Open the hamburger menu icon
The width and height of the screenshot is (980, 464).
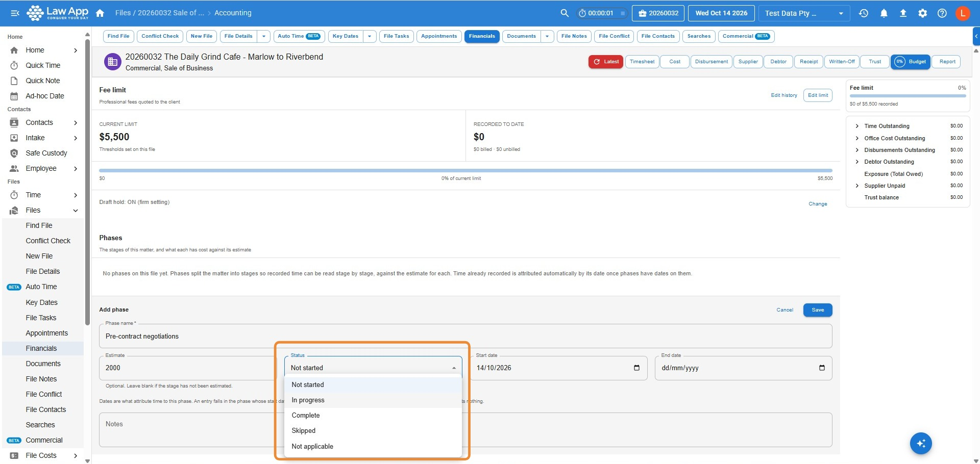pos(15,13)
